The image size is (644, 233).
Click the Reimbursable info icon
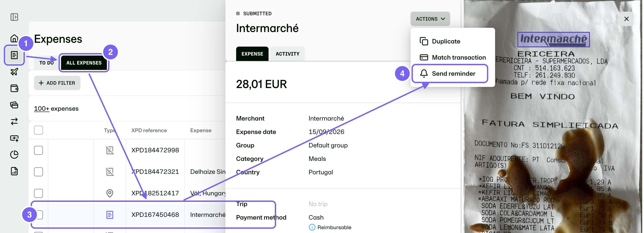point(312,227)
